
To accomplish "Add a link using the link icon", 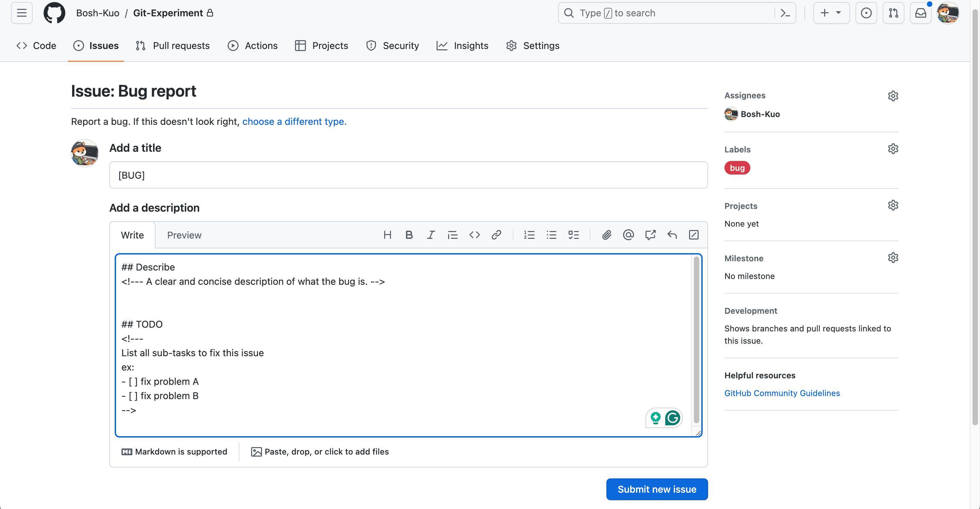I will (496, 235).
